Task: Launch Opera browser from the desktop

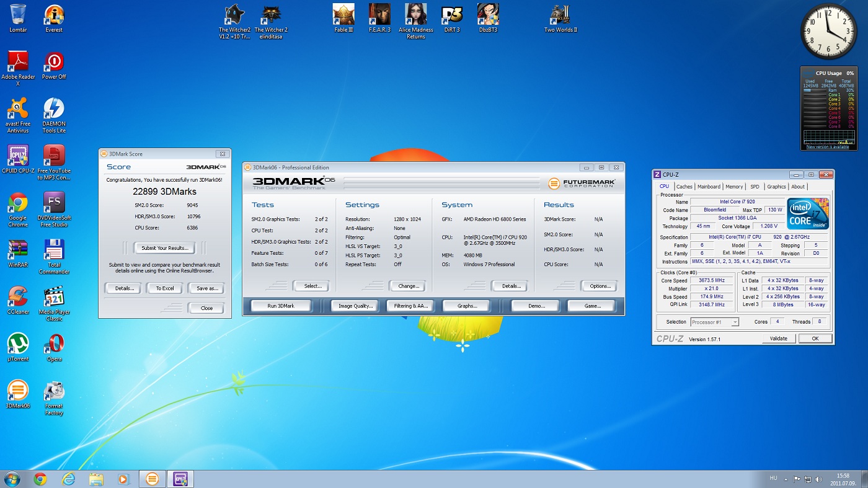Action: [54, 347]
